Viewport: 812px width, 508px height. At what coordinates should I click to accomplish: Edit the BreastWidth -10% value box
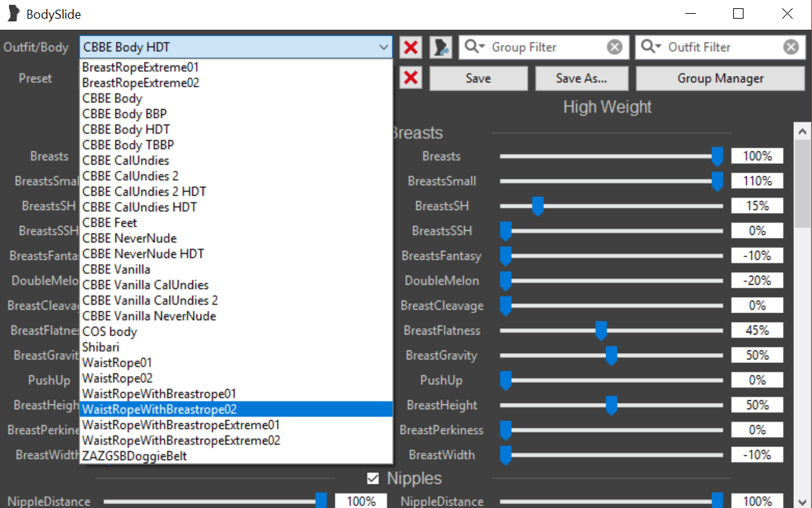tap(757, 455)
